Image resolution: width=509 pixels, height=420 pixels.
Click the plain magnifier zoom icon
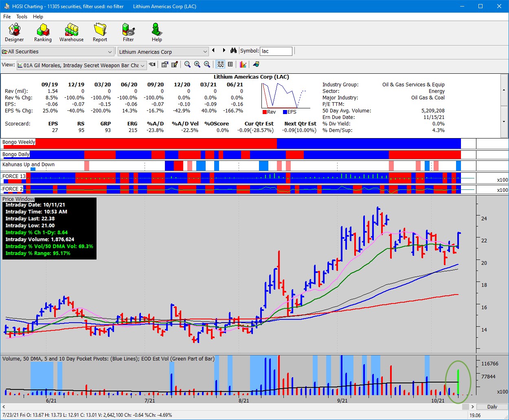pos(187,64)
